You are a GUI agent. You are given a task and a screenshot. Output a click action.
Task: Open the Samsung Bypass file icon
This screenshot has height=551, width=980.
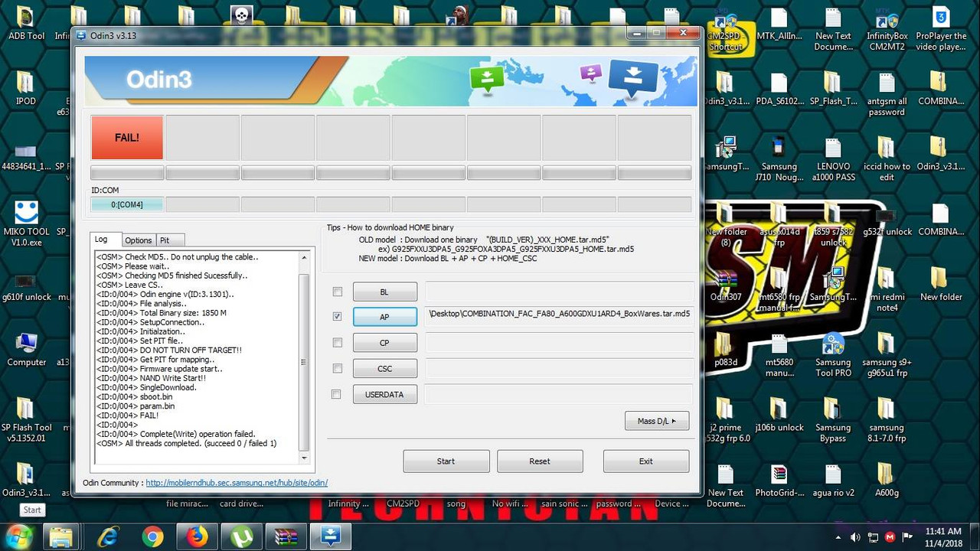pyautogui.click(x=833, y=419)
